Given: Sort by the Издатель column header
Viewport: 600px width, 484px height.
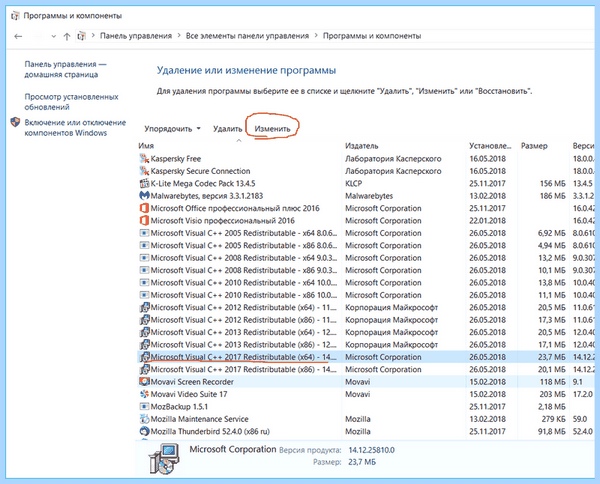Looking at the screenshot, I should (x=362, y=146).
